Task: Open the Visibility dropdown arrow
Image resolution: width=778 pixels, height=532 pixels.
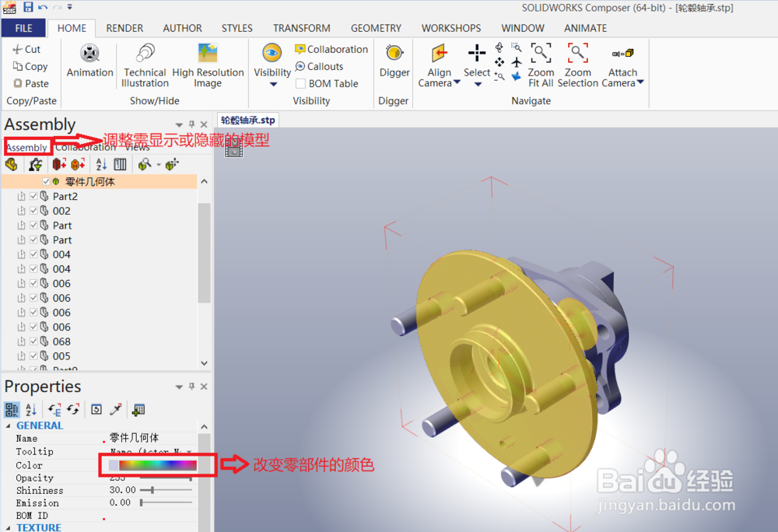Action: (x=273, y=85)
